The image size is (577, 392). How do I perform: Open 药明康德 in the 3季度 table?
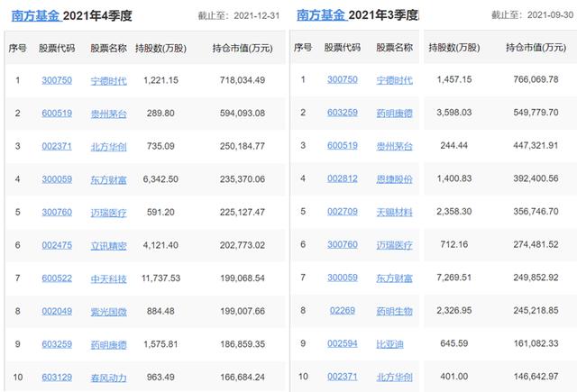[394, 113]
